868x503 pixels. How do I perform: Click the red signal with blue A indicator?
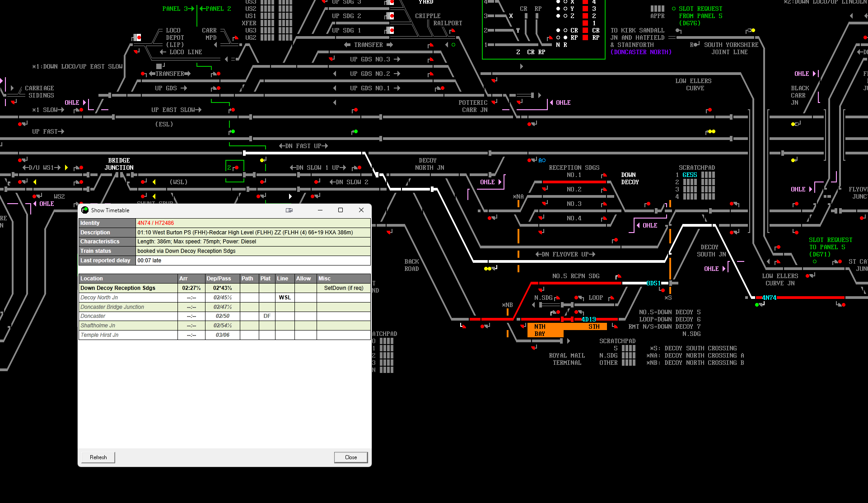coord(529,160)
